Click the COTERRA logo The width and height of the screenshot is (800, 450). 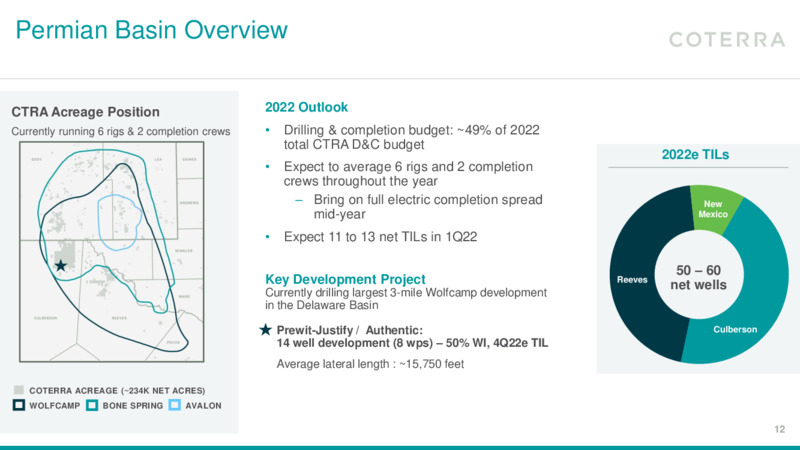click(x=727, y=40)
